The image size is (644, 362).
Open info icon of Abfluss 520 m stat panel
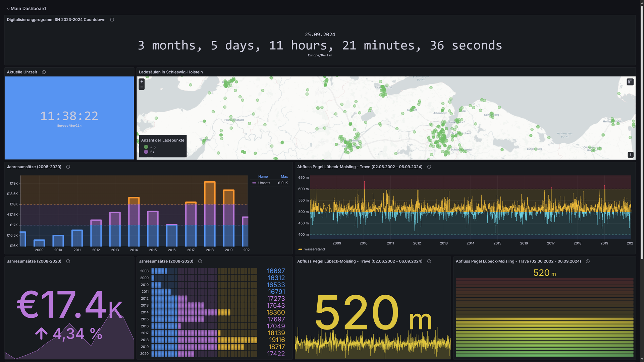pos(429,261)
